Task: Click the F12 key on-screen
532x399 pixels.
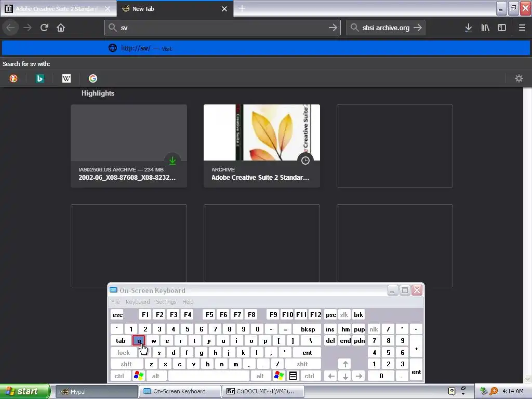Action: [315, 314]
